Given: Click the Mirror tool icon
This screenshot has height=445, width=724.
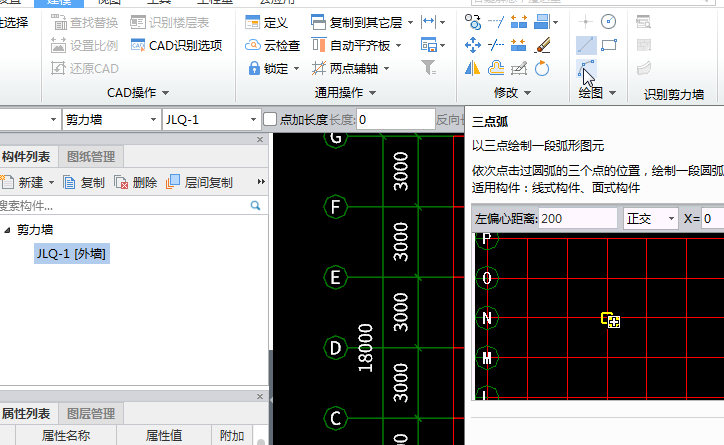Looking at the screenshot, I should (472, 69).
